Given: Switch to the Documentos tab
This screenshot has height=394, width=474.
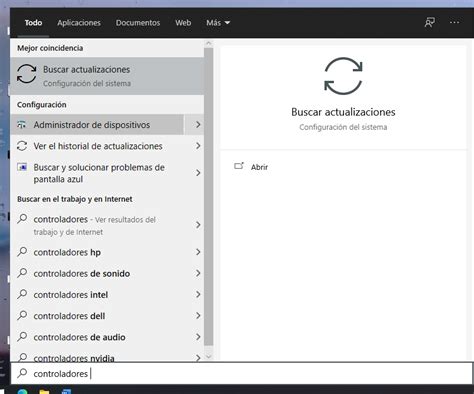Looking at the screenshot, I should tap(138, 23).
